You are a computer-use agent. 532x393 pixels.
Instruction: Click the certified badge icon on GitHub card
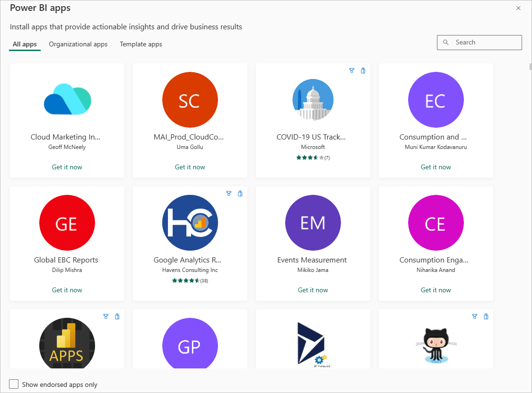[475, 316]
